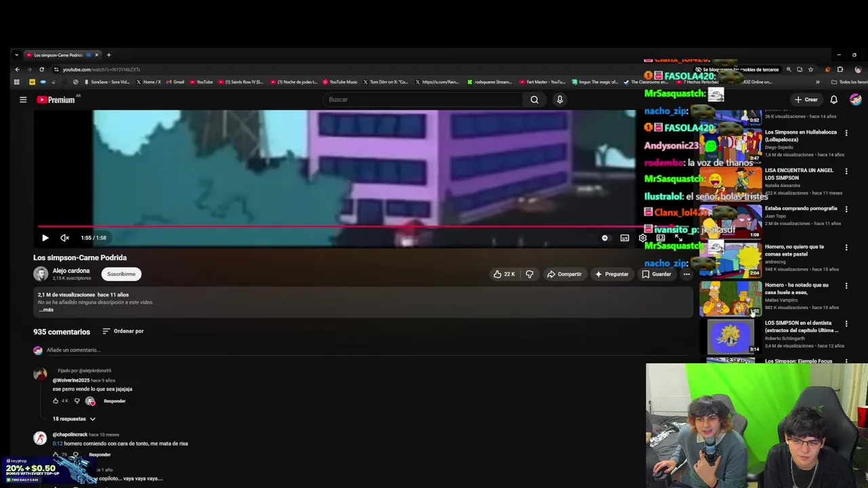
Task: Open the Todos los favoritos folder
Action: click(849, 82)
